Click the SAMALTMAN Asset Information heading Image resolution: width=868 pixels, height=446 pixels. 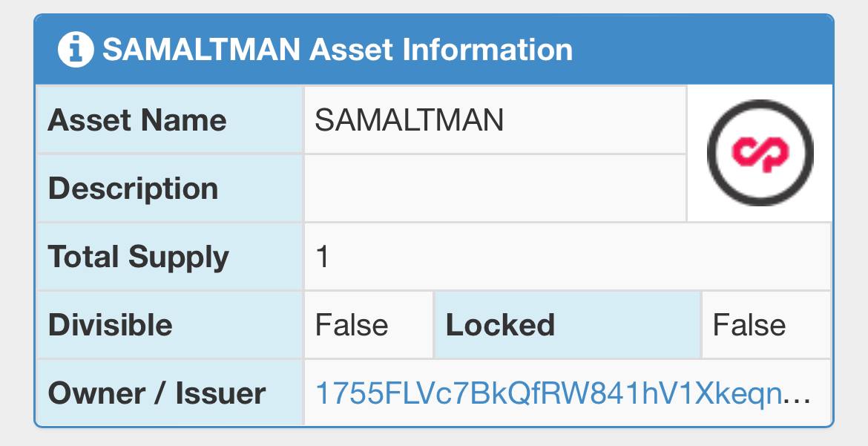[x=338, y=50]
